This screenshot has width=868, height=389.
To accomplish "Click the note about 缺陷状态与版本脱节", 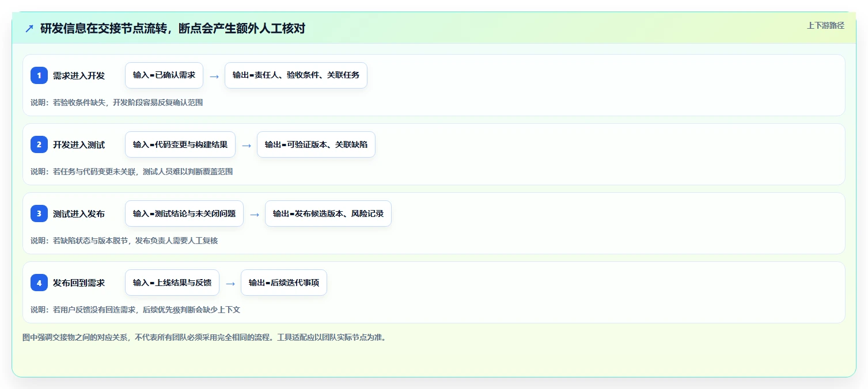I will coord(124,241).
